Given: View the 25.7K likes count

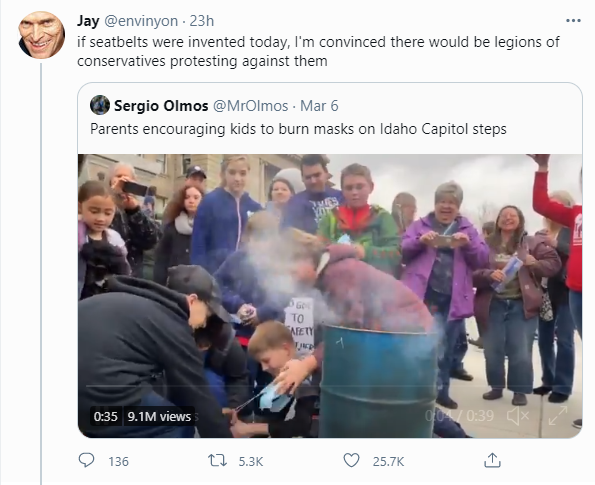Looking at the screenshot, I should click(388, 461).
